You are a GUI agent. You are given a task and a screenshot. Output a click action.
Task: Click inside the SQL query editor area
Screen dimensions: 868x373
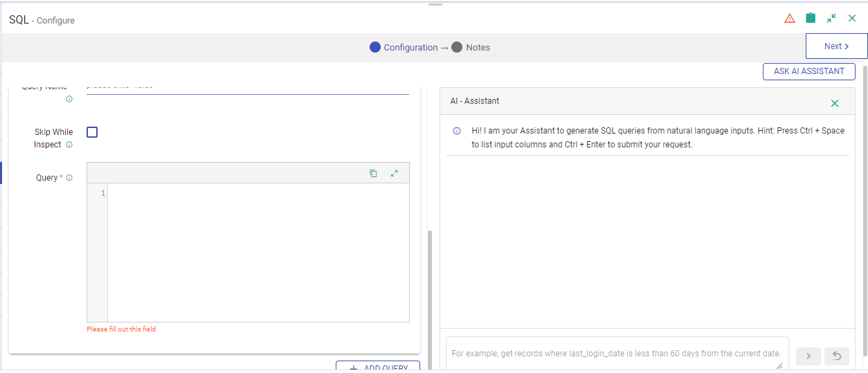click(258, 253)
